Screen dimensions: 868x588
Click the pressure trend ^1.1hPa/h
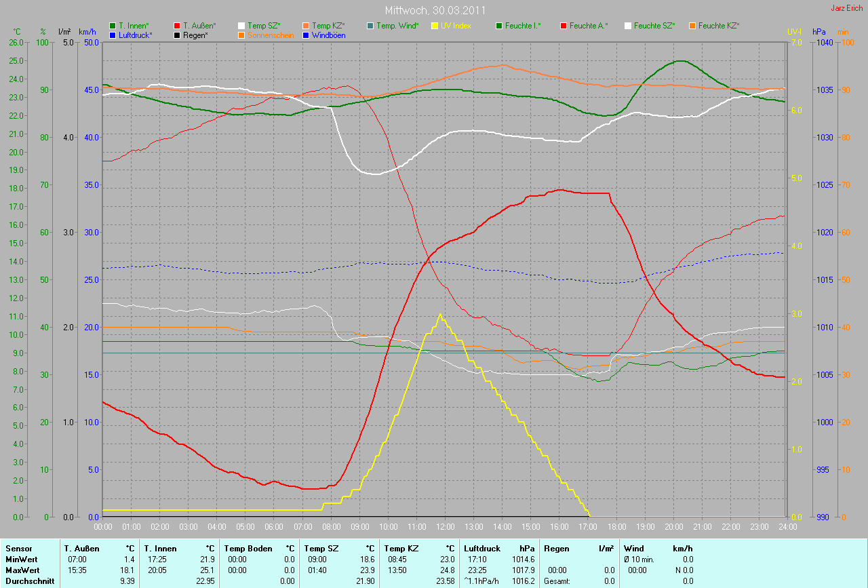[x=482, y=581]
